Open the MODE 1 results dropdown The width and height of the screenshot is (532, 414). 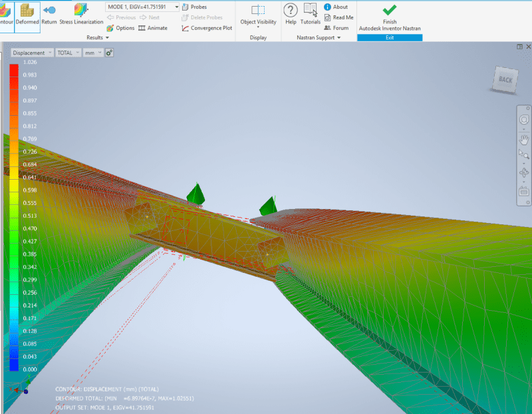point(142,7)
